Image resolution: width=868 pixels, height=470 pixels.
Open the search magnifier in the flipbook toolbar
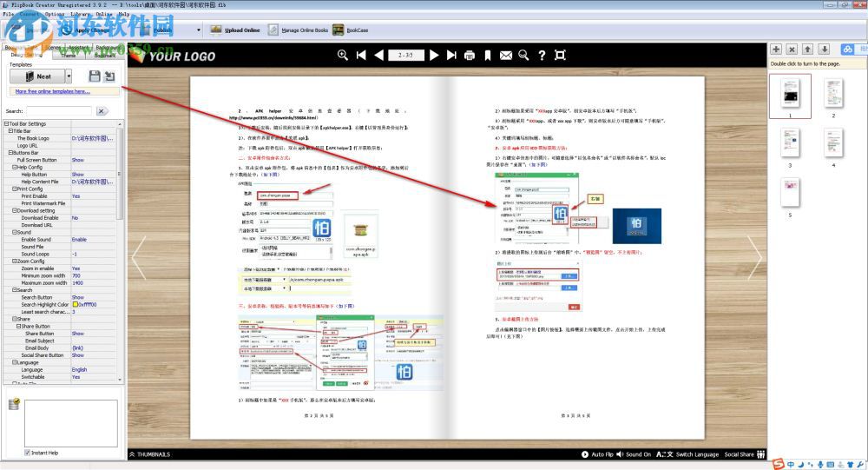523,55
